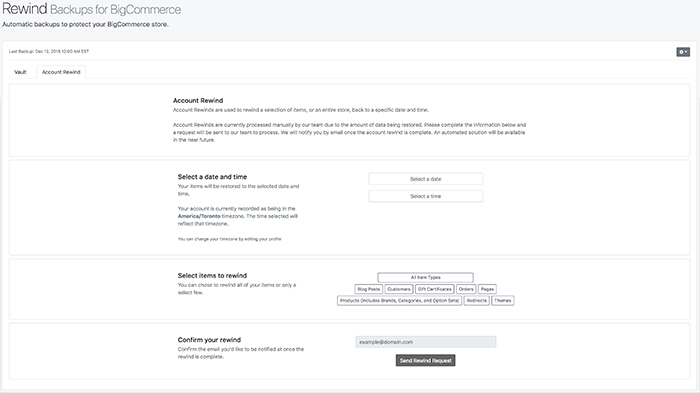This screenshot has width=700, height=393.
Task: Click the Automatic backups subtitle text
Action: 85,24
